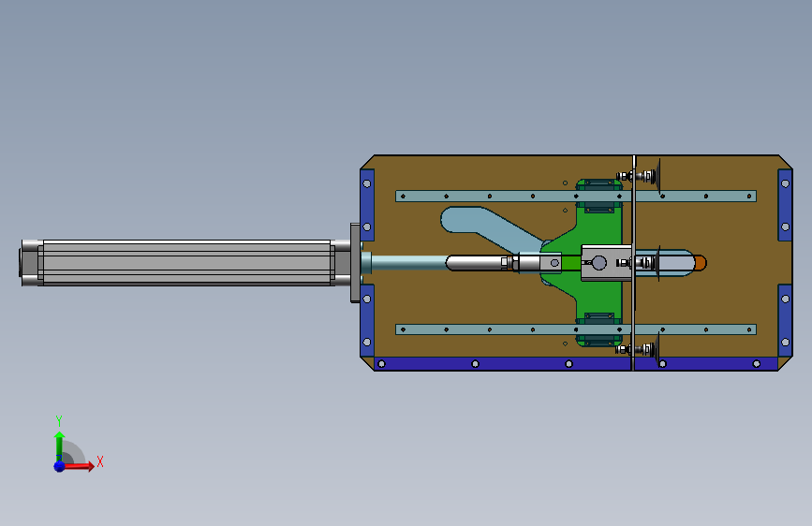
Task: Select the lower gray guide rail
Action: (x=576, y=329)
